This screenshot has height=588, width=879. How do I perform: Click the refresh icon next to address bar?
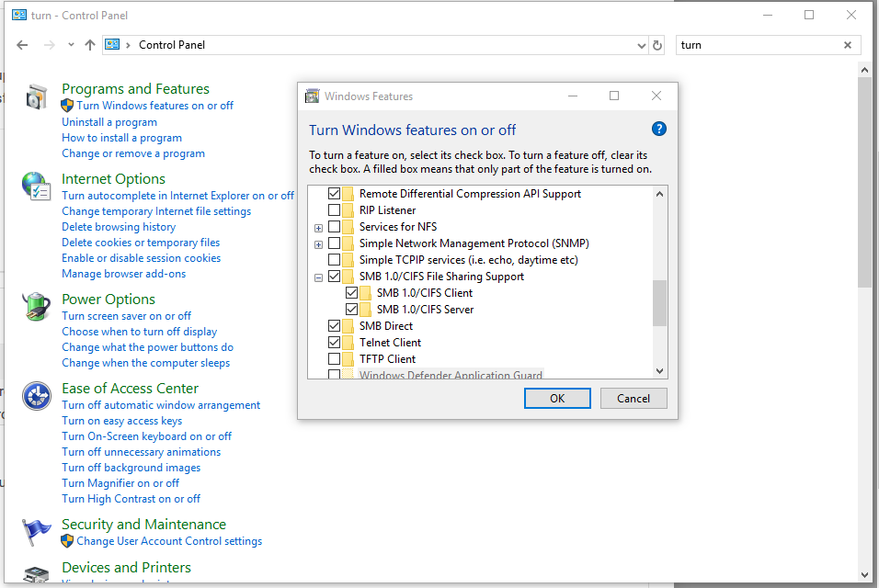pos(657,45)
